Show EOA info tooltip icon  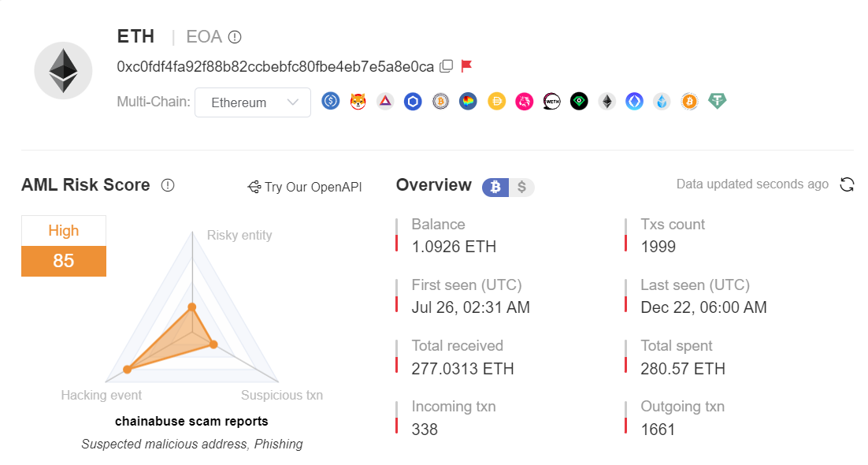click(235, 37)
